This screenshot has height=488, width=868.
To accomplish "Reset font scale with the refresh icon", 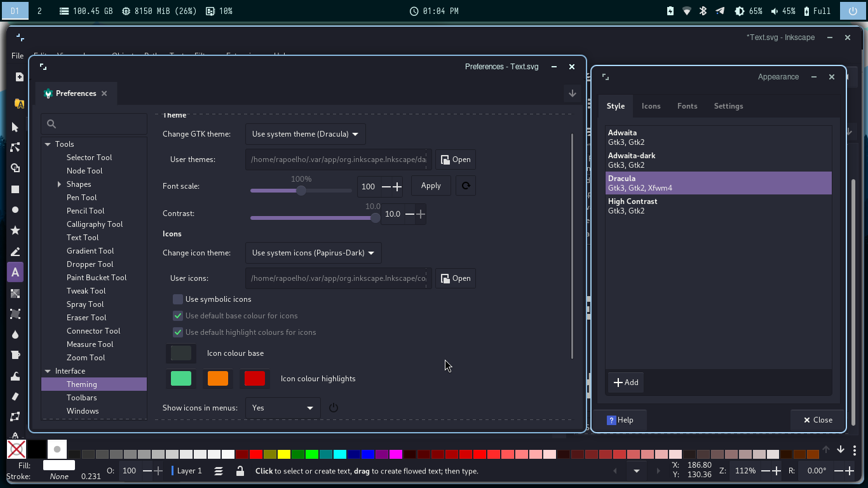I will click(466, 186).
